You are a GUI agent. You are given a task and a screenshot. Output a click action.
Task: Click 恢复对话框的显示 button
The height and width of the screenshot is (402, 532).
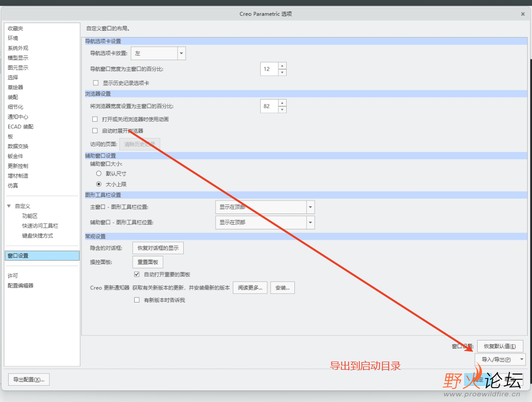(x=158, y=248)
